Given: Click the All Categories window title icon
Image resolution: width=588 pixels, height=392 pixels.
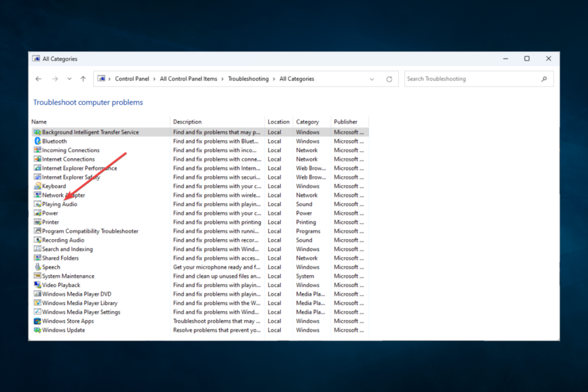Looking at the screenshot, I should coord(36,58).
